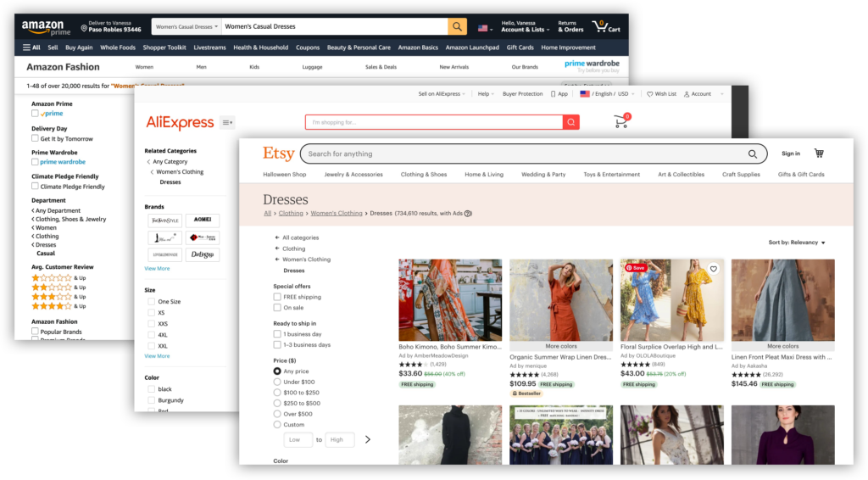Click the Amazon search magnifier button
Screen dimensions: 868x480
click(x=457, y=26)
